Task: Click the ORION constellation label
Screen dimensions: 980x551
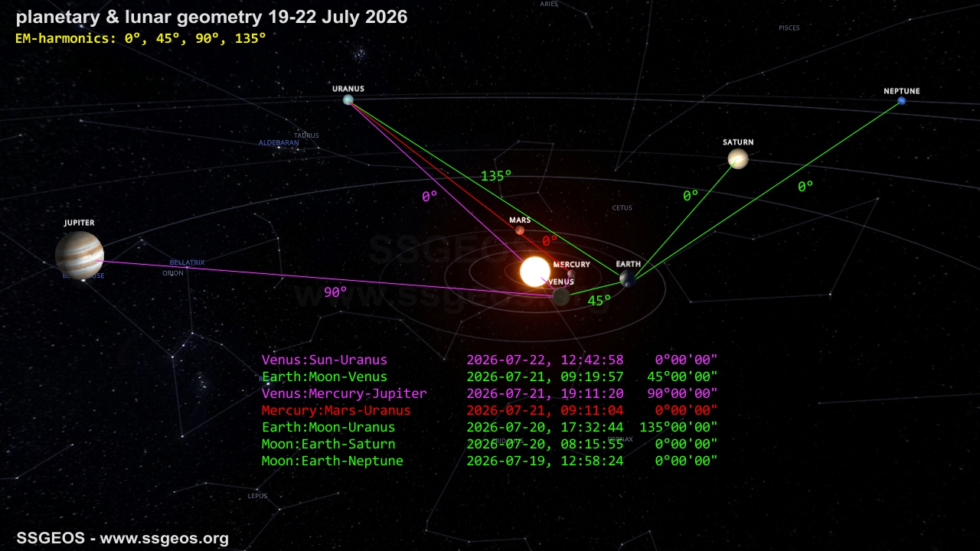Action: tap(173, 273)
